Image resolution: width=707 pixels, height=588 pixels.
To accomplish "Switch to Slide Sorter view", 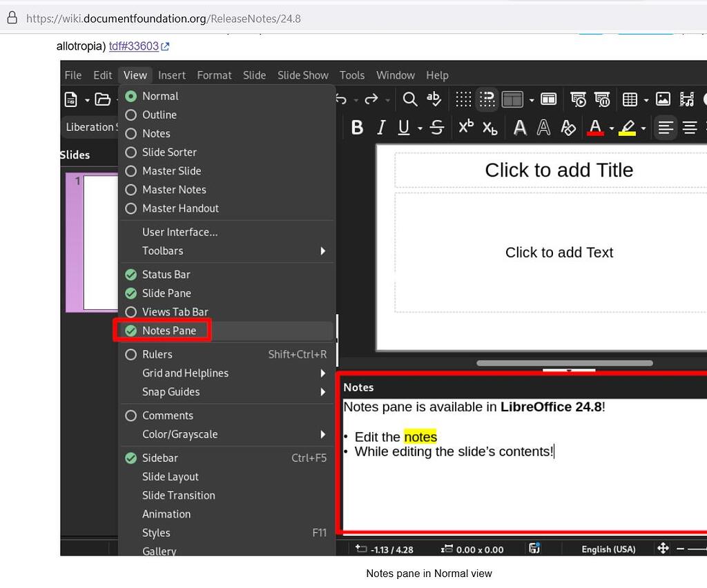I will [x=168, y=152].
